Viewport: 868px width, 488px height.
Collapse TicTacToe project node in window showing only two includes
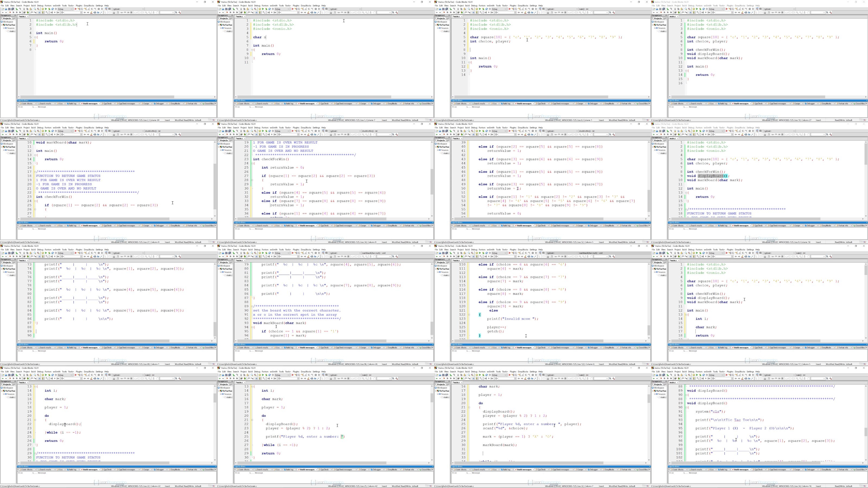coord(2,25)
